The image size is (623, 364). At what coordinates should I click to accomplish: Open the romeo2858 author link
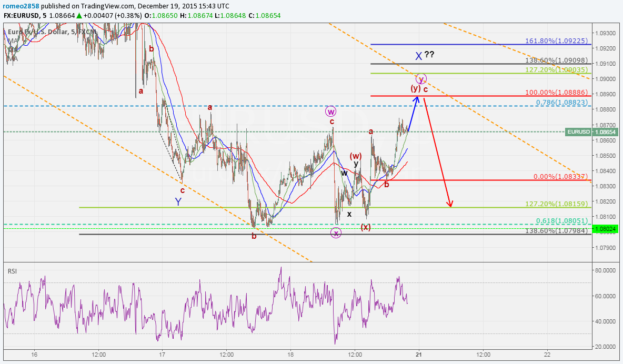click(21, 6)
